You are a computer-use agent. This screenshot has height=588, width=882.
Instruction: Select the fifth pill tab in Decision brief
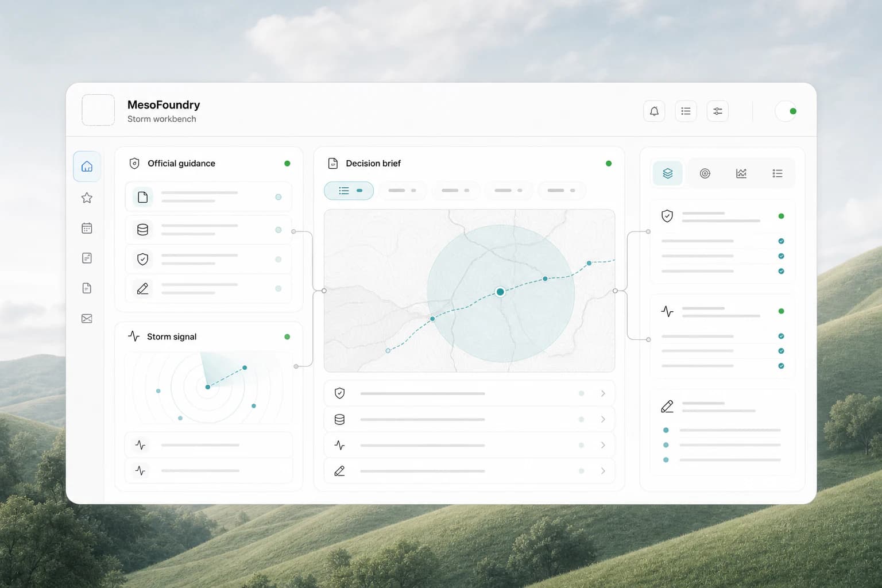pyautogui.click(x=561, y=191)
